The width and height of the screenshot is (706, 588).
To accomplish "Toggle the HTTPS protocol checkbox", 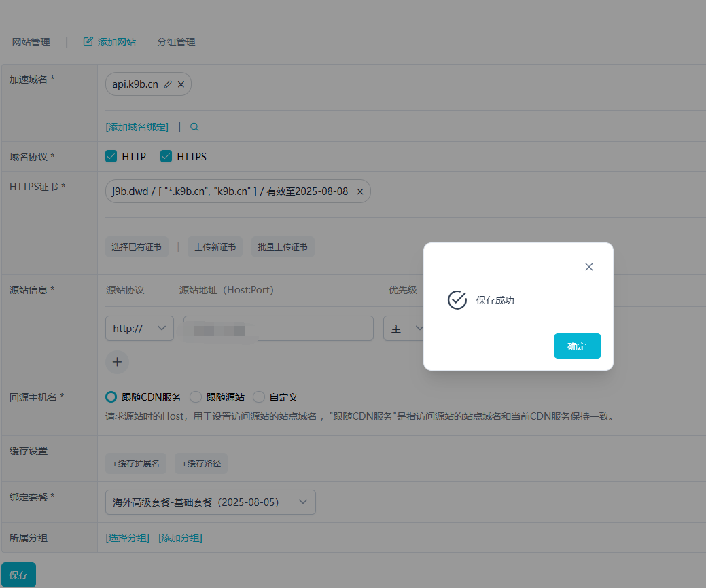I will 166,156.
